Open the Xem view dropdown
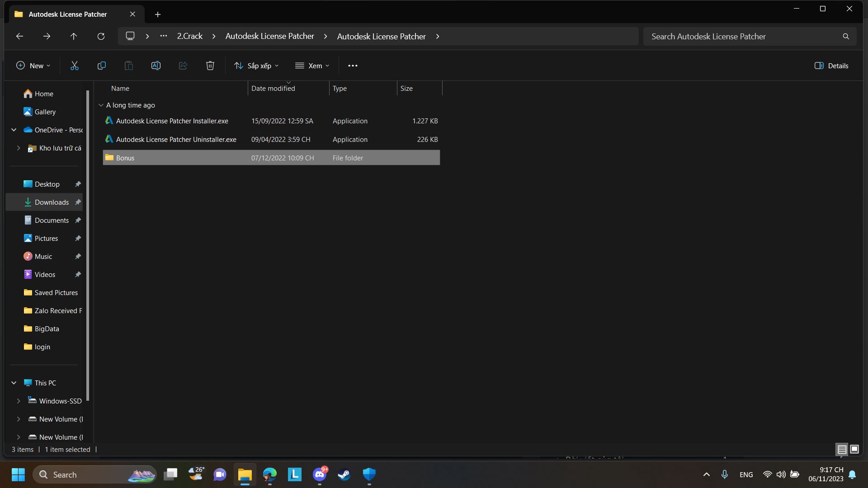 click(x=312, y=66)
